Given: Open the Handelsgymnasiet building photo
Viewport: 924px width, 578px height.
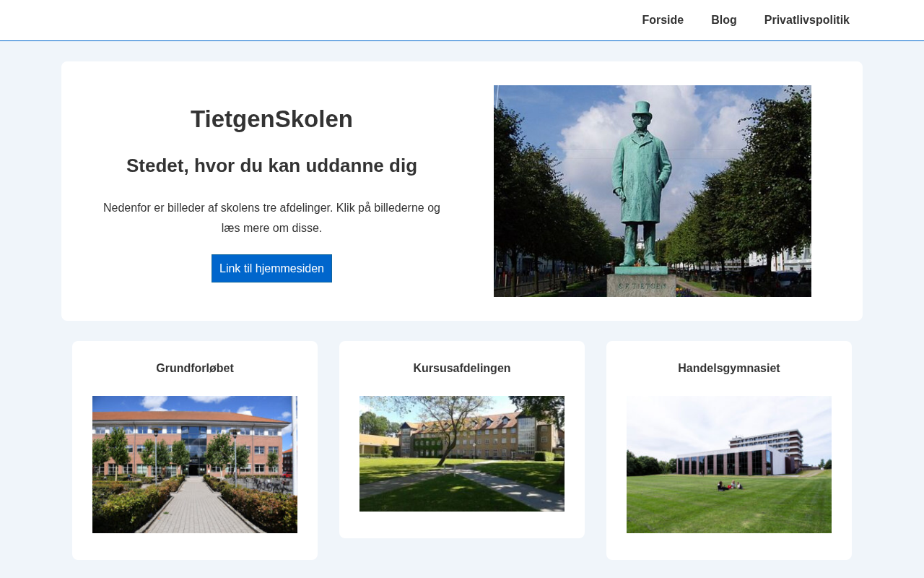Looking at the screenshot, I should coord(729,465).
